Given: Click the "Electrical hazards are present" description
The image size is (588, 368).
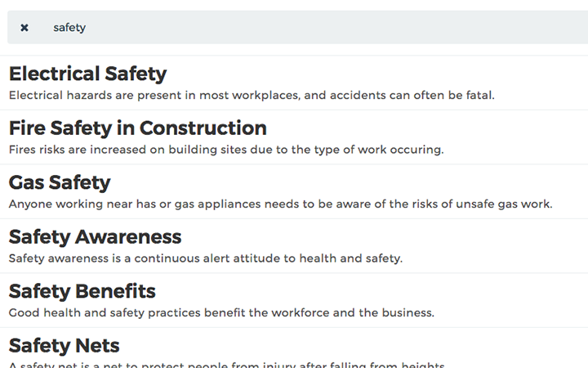Looking at the screenshot, I should pyautogui.click(x=252, y=95).
